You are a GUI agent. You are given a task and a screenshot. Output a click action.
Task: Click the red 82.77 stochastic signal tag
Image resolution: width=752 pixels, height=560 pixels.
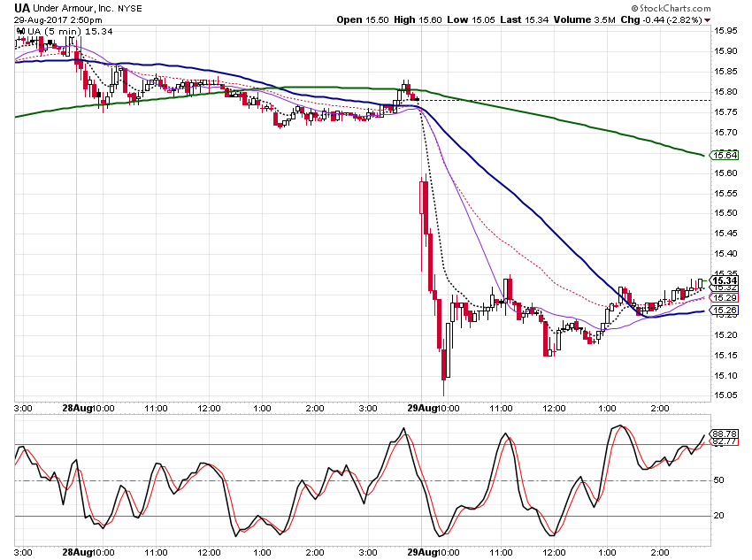pyautogui.click(x=725, y=441)
